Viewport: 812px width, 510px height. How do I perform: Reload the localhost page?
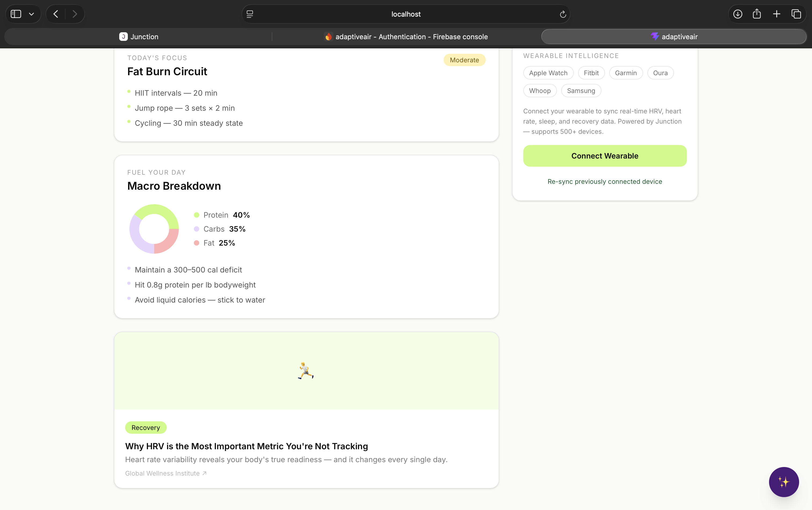point(563,14)
